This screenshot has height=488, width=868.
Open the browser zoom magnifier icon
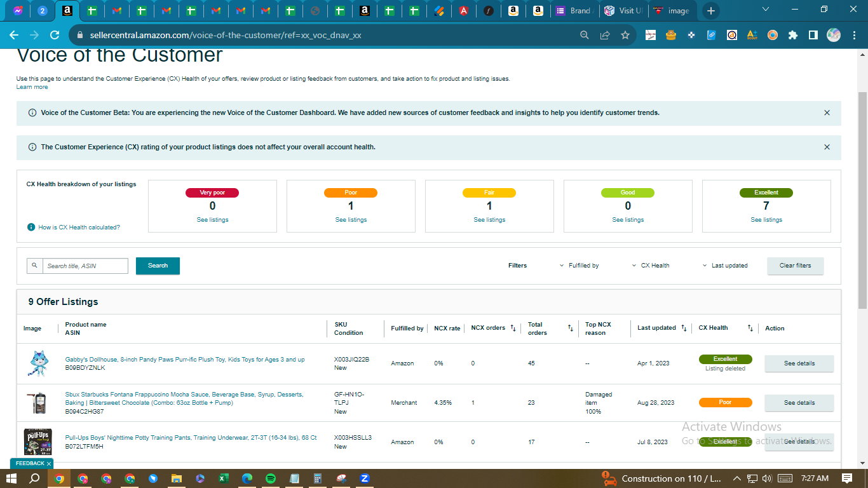click(x=585, y=36)
